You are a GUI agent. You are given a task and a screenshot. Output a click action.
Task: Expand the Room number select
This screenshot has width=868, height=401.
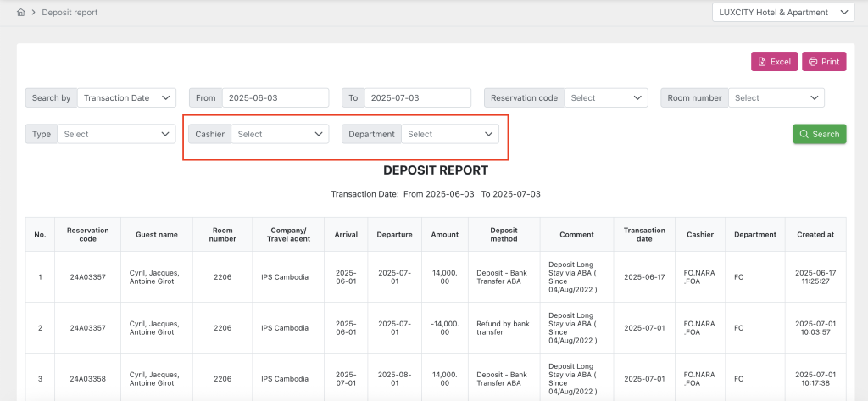tap(776, 98)
